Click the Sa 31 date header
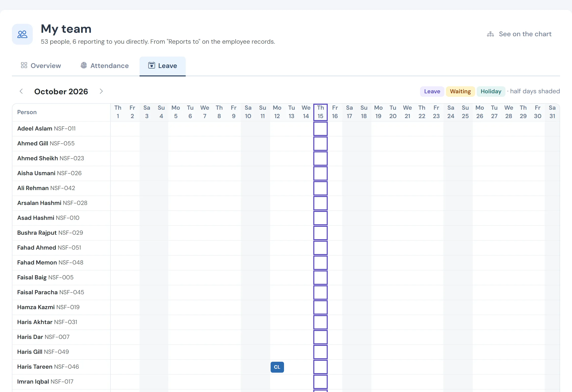This screenshot has height=392, width=572. pyautogui.click(x=552, y=112)
